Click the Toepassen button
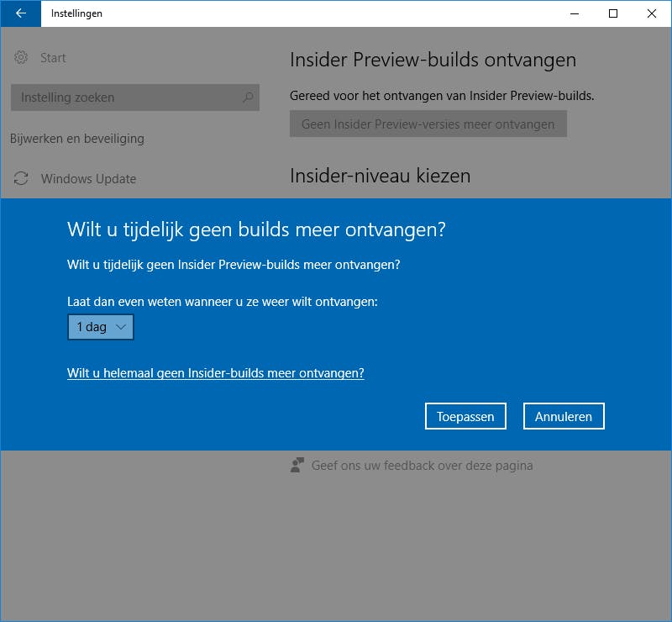Screen dimensions: 672x622 click(465, 415)
